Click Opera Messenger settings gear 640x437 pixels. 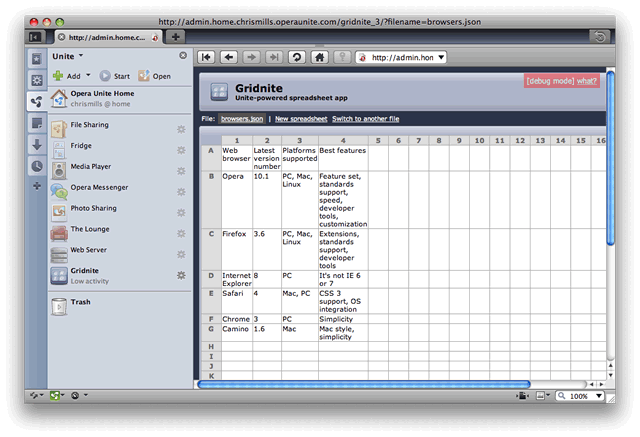click(x=181, y=192)
